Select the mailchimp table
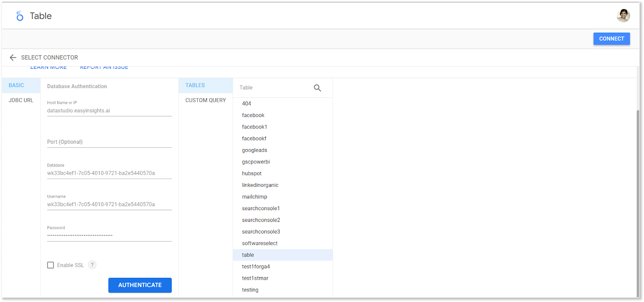Image resolution: width=644 pixels, height=302 pixels. (x=283, y=197)
